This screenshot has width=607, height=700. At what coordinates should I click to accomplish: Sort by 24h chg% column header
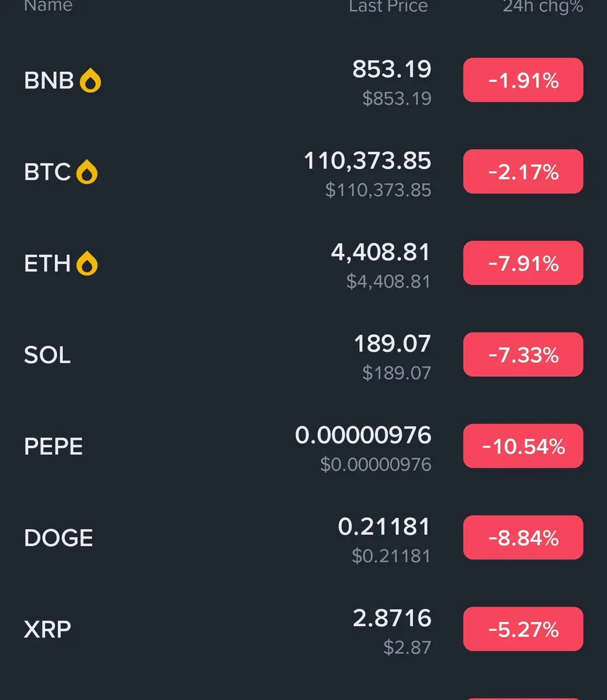pyautogui.click(x=543, y=6)
